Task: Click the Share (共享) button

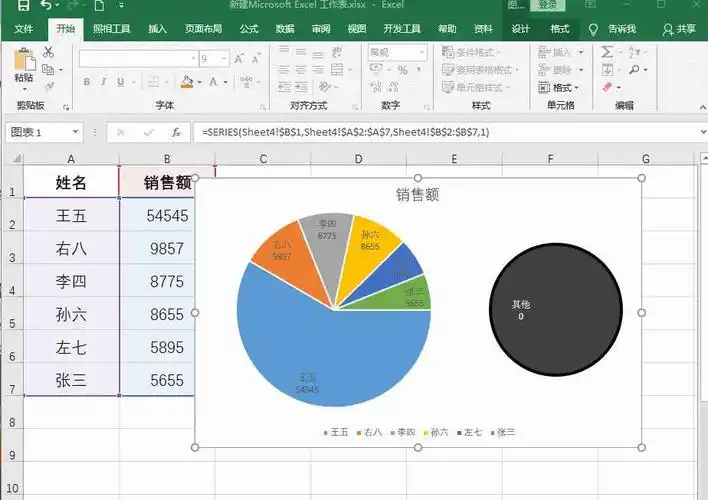Action: click(679, 30)
